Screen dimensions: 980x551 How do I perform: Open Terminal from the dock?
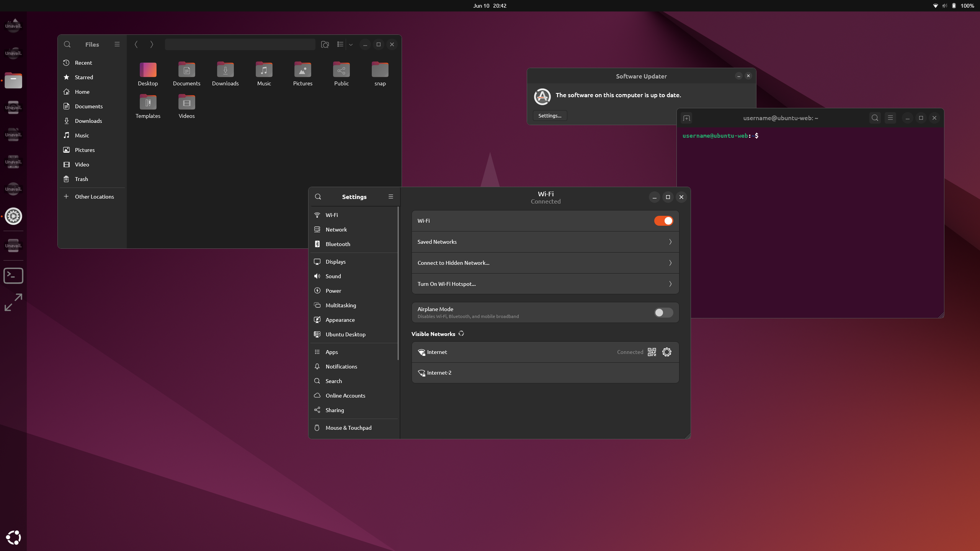click(13, 275)
